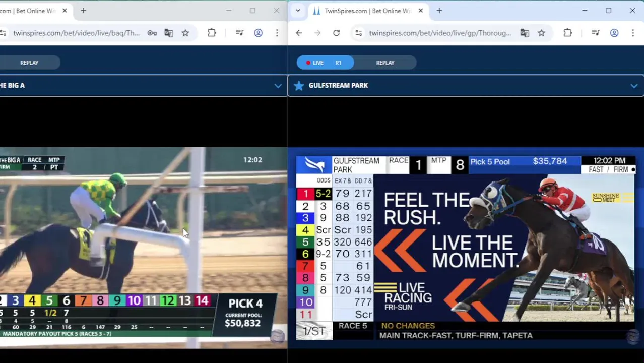This screenshot has width=644, height=363.
Task: Click the translate icon in right address bar
Action: [525, 33]
